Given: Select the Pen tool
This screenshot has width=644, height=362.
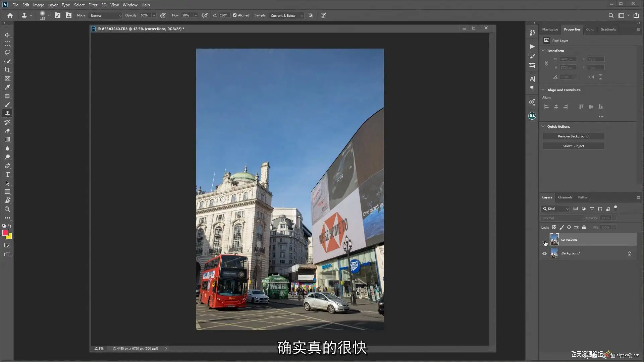Looking at the screenshot, I should pyautogui.click(x=7, y=166).
